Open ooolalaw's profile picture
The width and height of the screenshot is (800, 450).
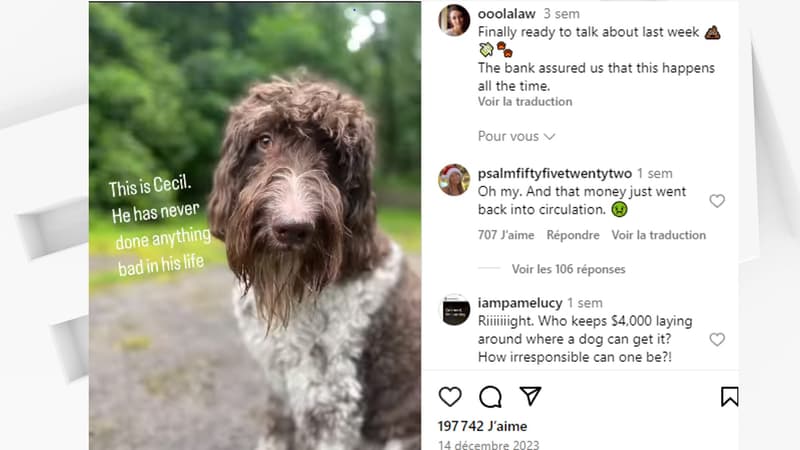[x=454, y=20]
